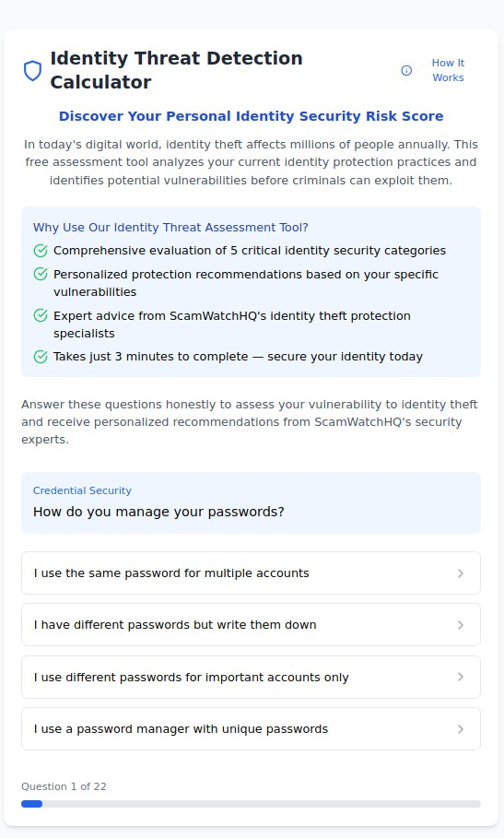Screen dimensions: 504x838
Task: Click the green checkmark beside Comprehensive evaluation
Action: click(x=41, y=251)
